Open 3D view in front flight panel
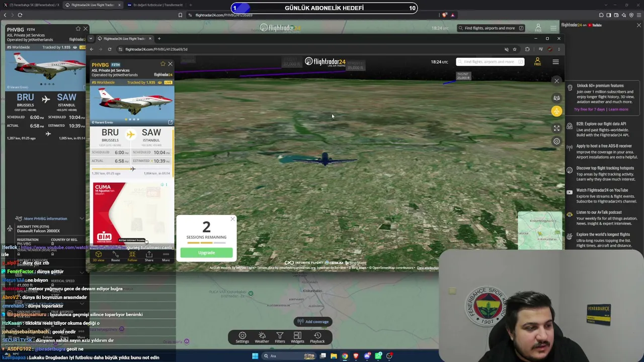This screenshot has height=362, width=644. click(x=99, y=256)
